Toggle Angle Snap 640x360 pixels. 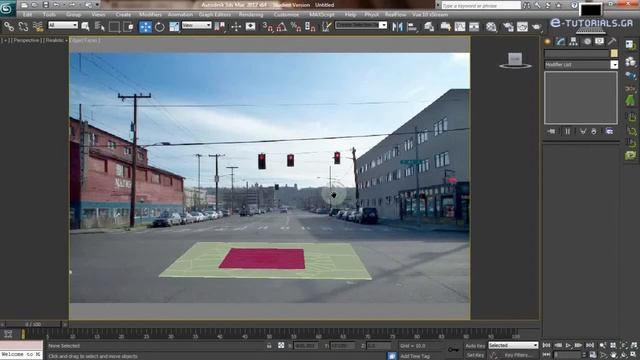282,27
